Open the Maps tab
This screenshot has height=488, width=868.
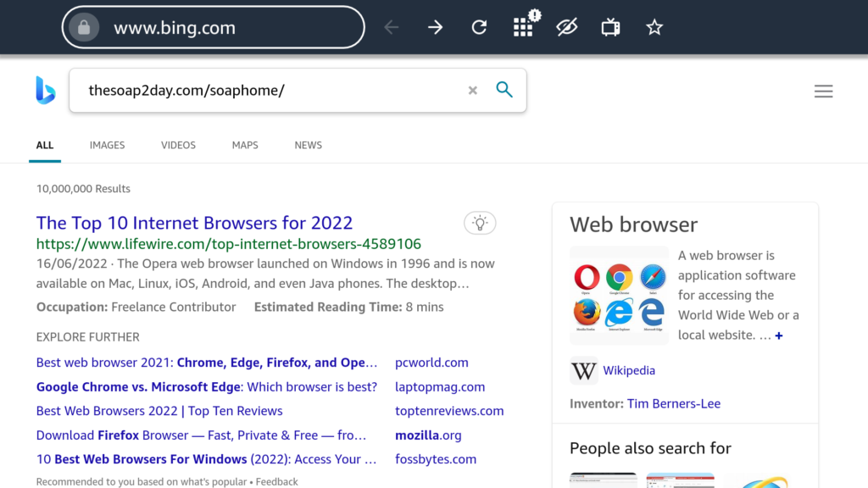pos(245,145)
